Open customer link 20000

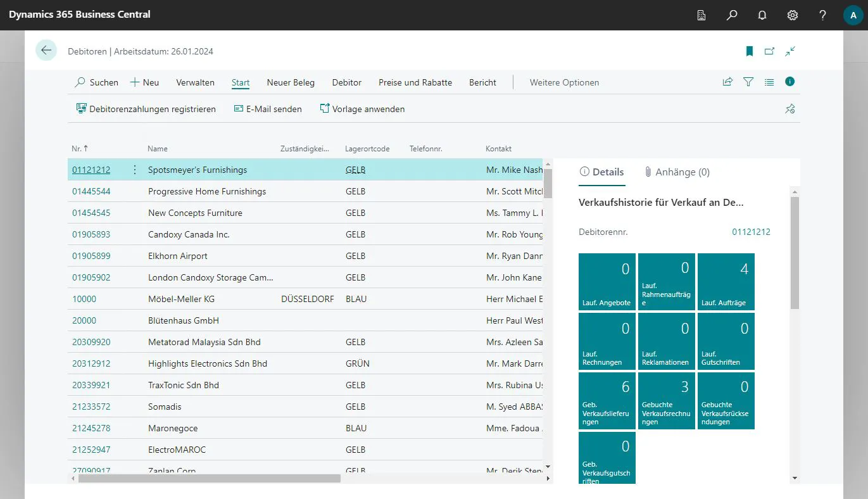click(x=84, y=320)
